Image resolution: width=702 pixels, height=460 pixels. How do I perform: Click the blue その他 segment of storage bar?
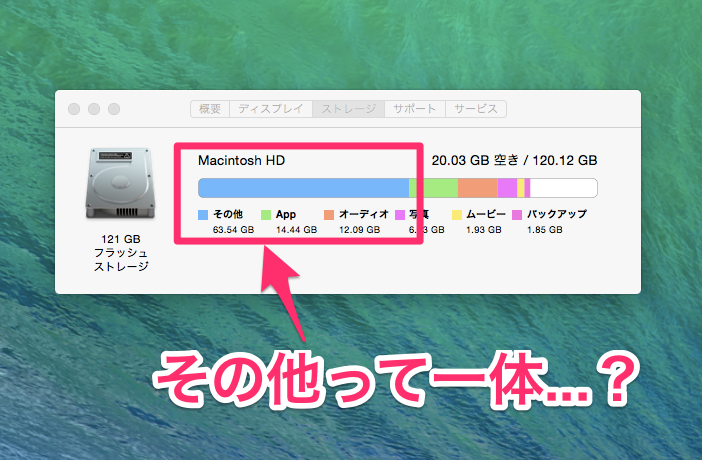point(304,188)
